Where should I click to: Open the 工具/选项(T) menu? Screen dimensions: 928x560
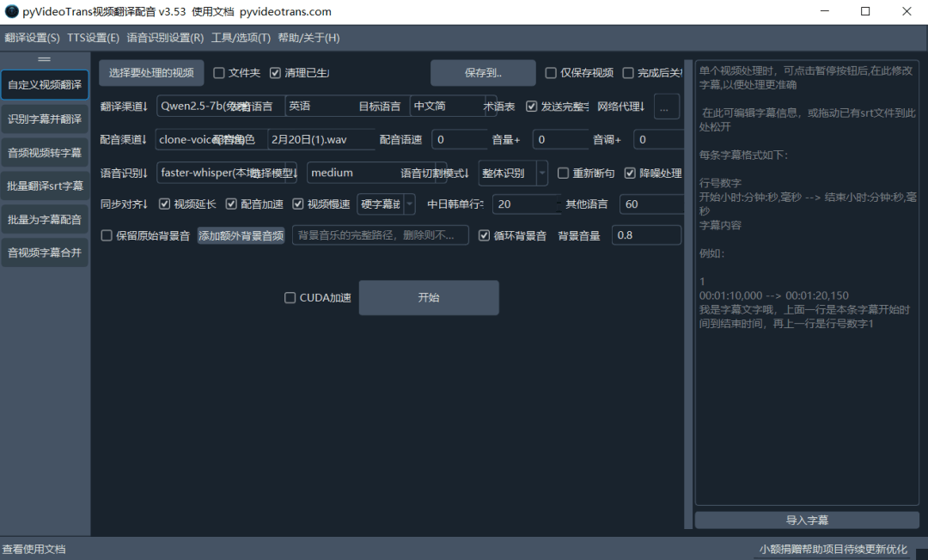[x=241, y=38]
